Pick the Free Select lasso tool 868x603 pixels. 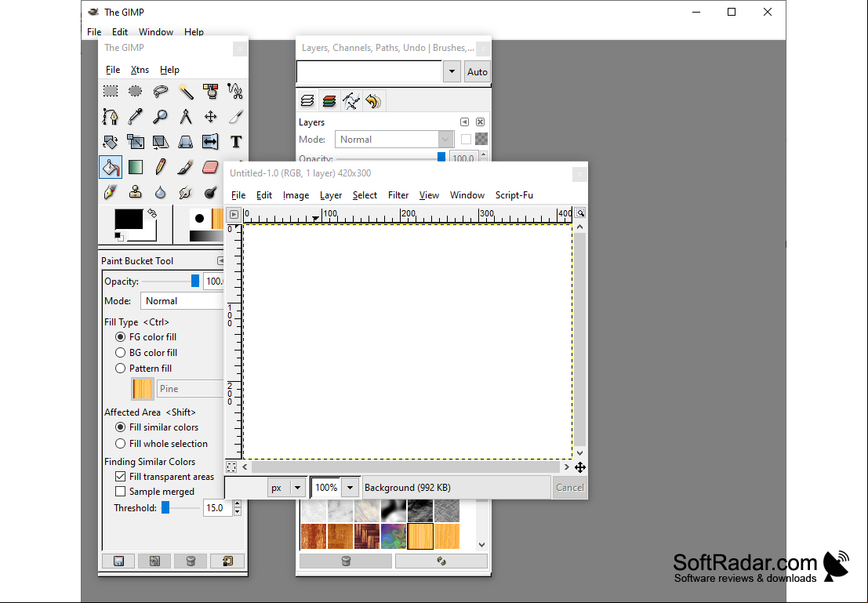(161, 91)
